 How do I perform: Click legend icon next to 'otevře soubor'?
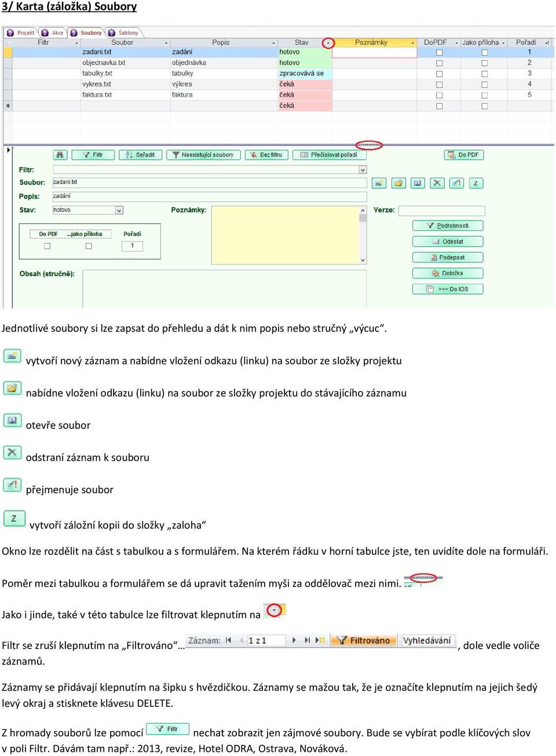(x=12, y=420)
